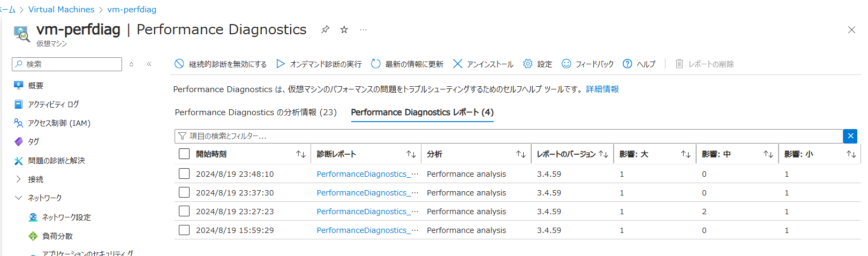Click the pin to dashboard icon
Screen dimensions: 868x256
pyautogui.click(x=325, y=29)
